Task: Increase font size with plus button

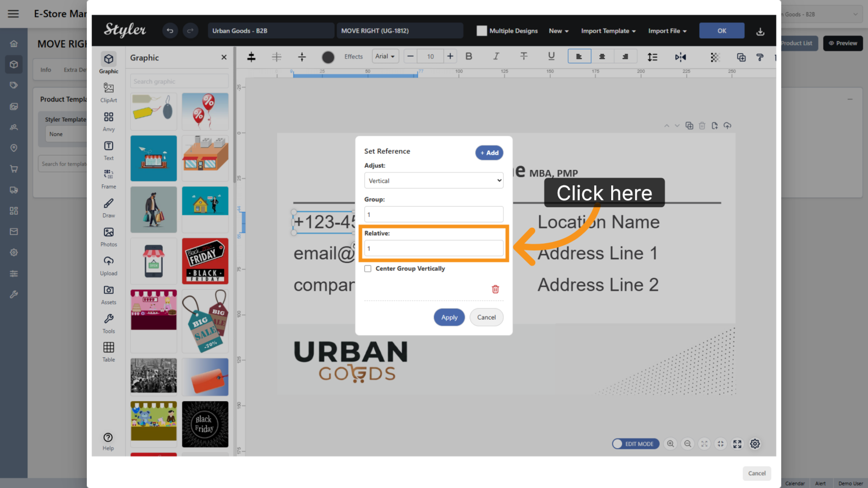Action: pos(450,56)
